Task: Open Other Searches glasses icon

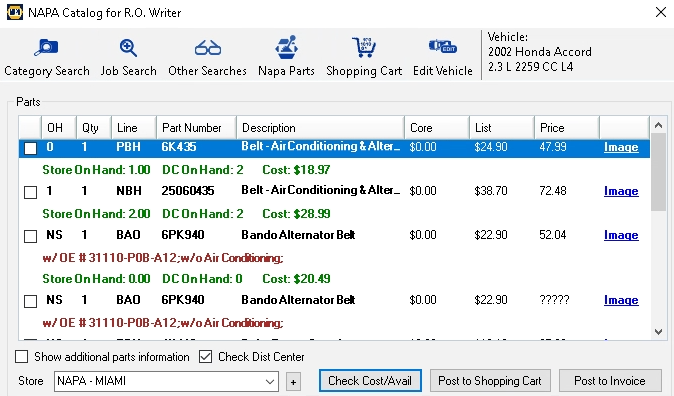Action: [x=207, y=58]
